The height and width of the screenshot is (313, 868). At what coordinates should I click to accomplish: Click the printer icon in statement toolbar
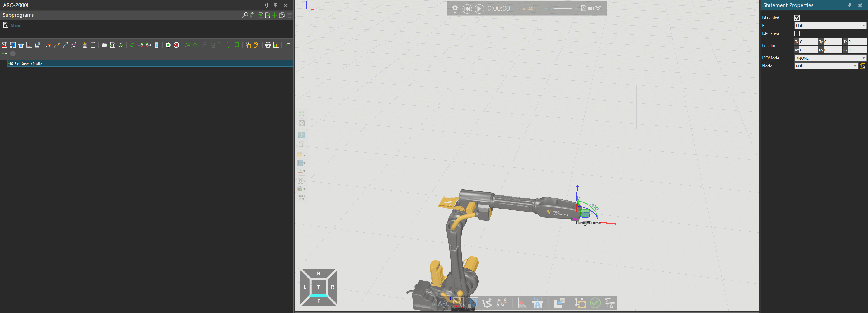click(268, 45)
